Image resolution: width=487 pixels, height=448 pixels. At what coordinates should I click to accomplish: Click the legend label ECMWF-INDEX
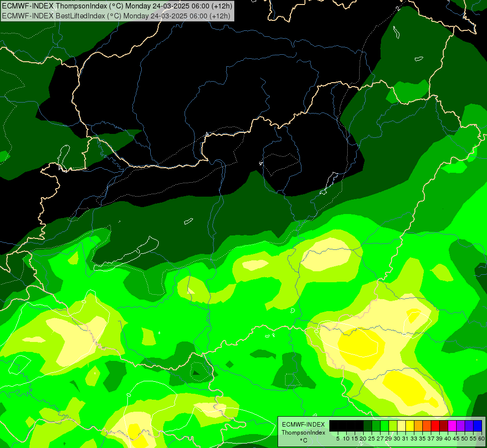(x=303, y=425)
